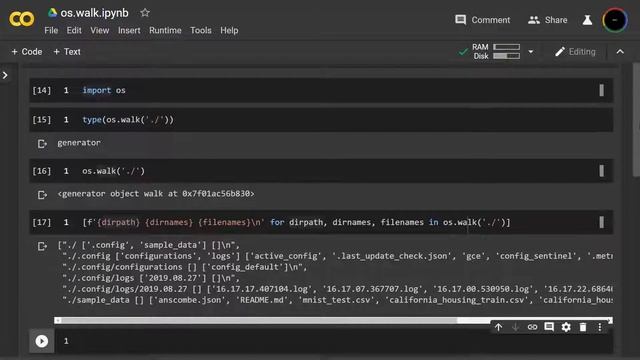Move the cell down

tap(516, 327)
